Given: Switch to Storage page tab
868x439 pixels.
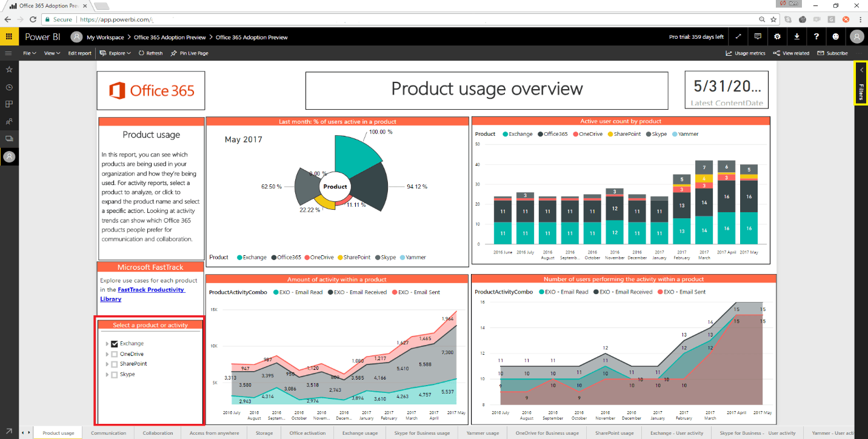Looking at the screenshot, I should 264,433.
